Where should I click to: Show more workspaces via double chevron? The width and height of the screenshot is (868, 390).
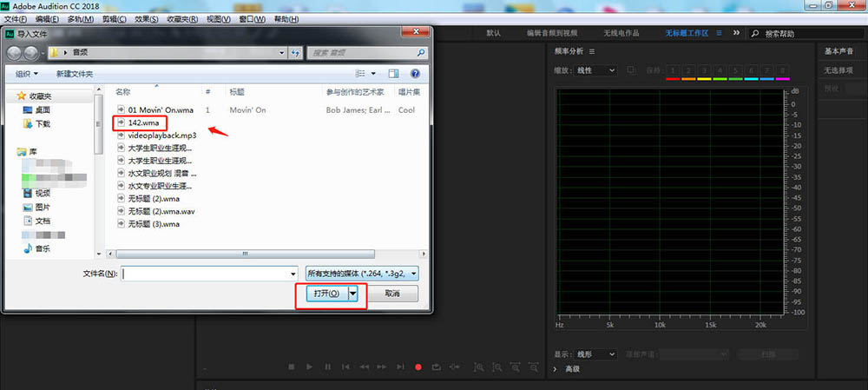pyautogui.click(x=736, y=33)
